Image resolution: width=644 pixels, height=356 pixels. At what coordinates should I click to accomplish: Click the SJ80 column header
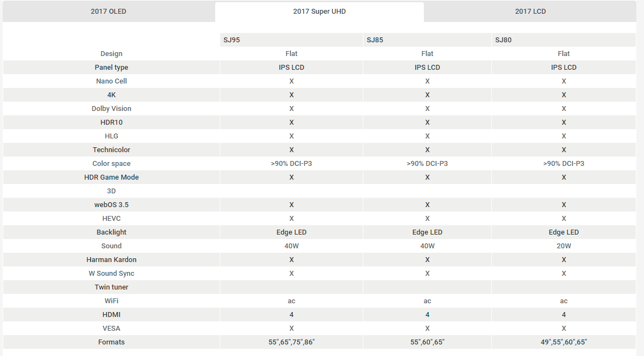[x=563, y=40]
